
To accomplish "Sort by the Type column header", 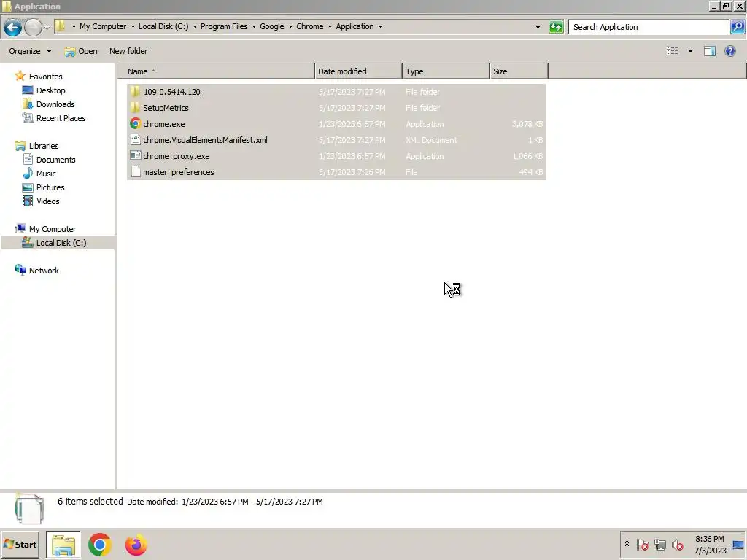I will coord(446,71).
